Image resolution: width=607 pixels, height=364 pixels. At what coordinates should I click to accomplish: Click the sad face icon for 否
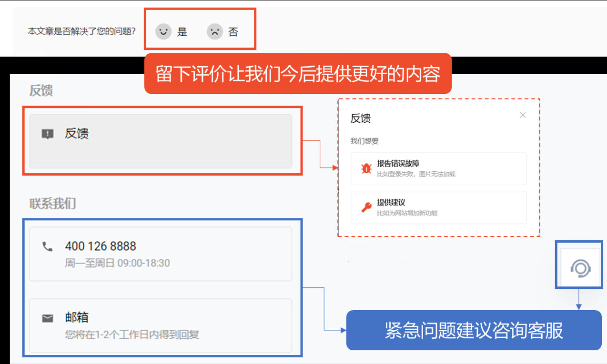215,32
